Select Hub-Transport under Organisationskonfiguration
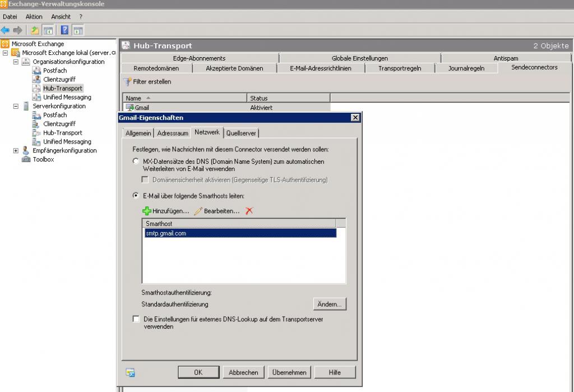Image resolution: width=574 pixels, height=392 pixels. [x=63, y=88]
